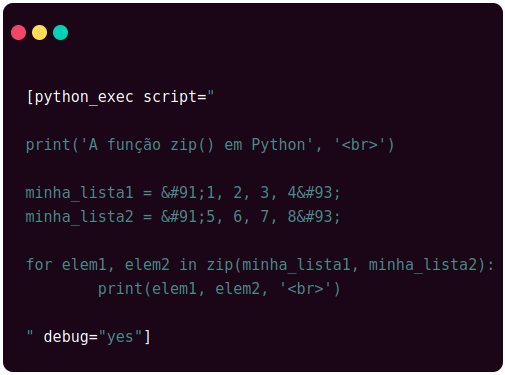The height and width of the screenshot is (375, 505).
Task: Click the "yes" value text
Action: click(121, 337)
